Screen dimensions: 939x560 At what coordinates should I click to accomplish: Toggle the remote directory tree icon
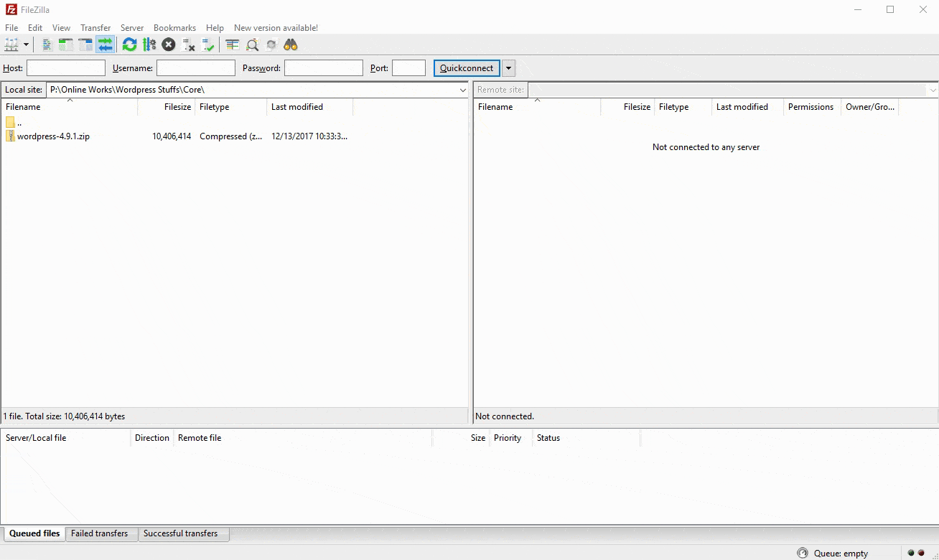pyautogui.click(x=85, y=45)
